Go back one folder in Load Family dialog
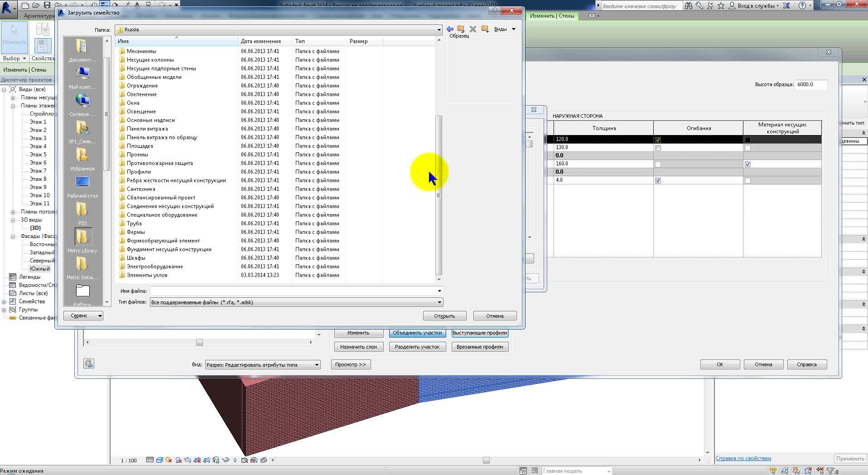The width and height of the screenshot is (868, 475). tap(450, 29)
